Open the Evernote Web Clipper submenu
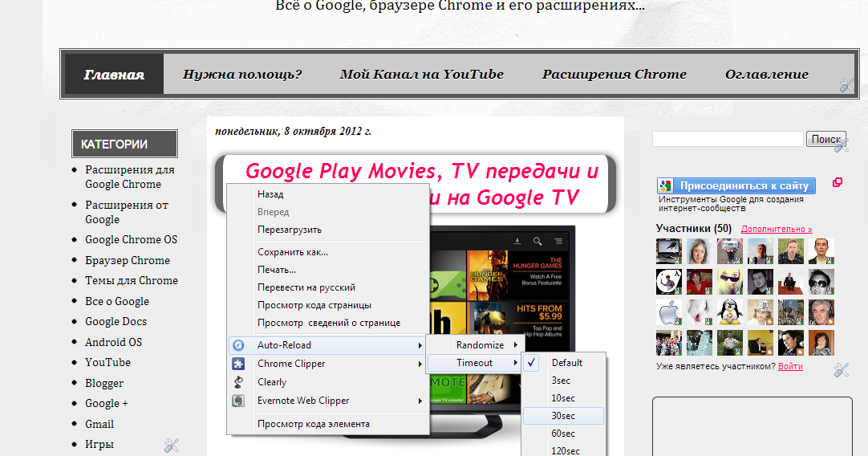The height and width of the screenshot is (456, 868). 328,401
